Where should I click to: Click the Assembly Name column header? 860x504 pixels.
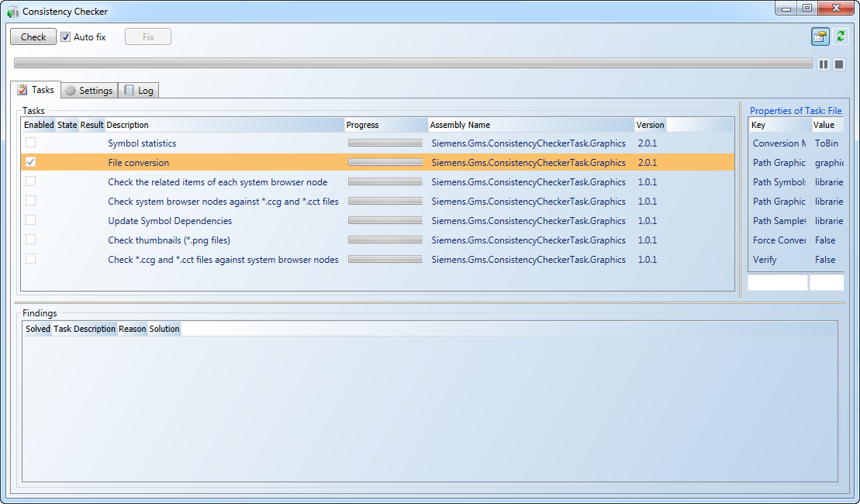tap(530, 125)
